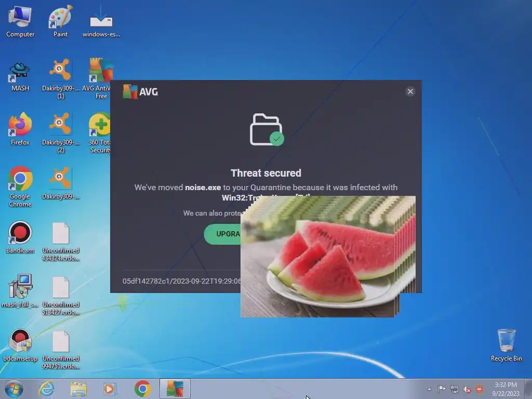Open the taskbar clock showing 3:32 PM
Image resolution: width=532 pixels, height=399 pixels.
(506, 389)
